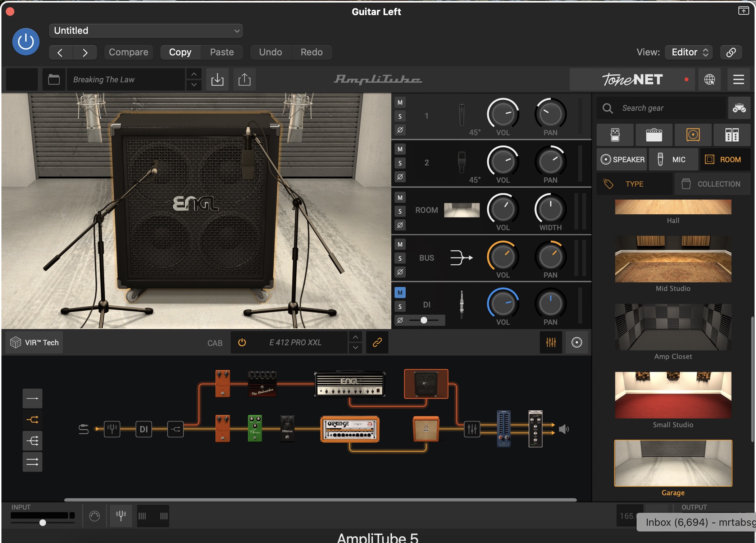Open the tuner icon in bottom bar
Screen dimensions: 756x543
[x=121, y=516]
